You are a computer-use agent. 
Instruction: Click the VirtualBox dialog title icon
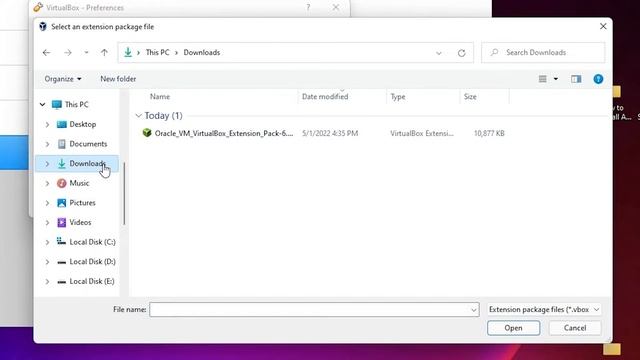[42, 27]
